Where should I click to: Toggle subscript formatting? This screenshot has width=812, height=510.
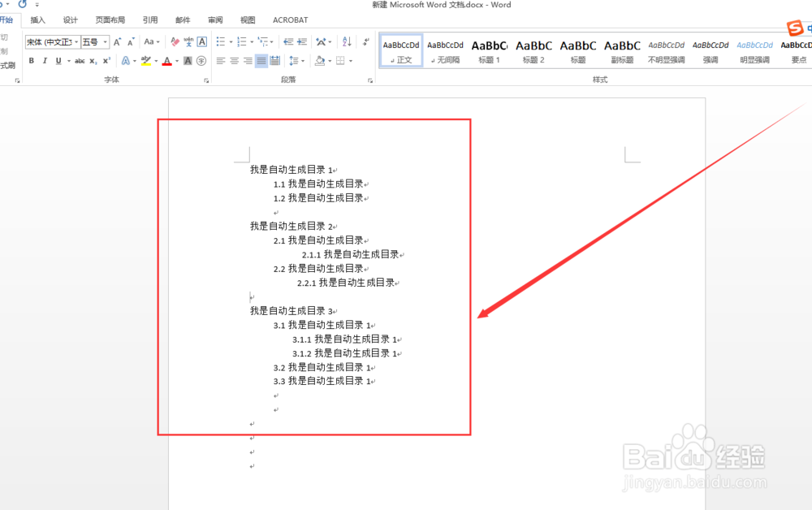[x=93, y=61]
